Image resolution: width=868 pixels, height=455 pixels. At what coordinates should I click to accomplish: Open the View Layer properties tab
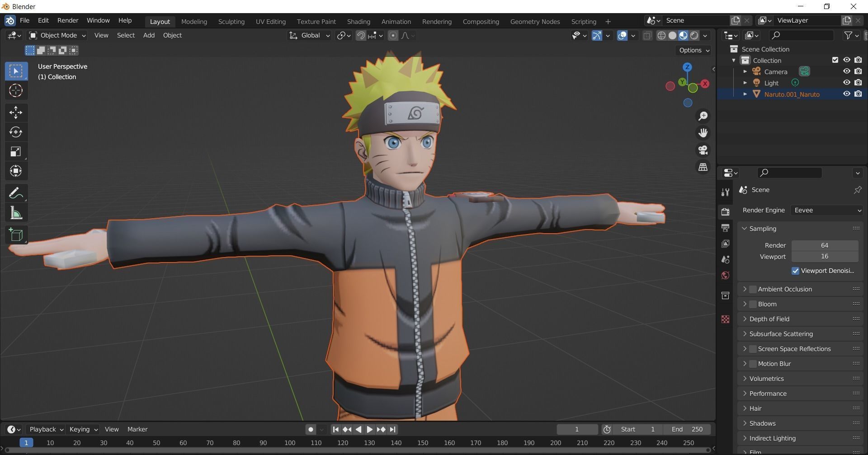[x=726, y=244]
